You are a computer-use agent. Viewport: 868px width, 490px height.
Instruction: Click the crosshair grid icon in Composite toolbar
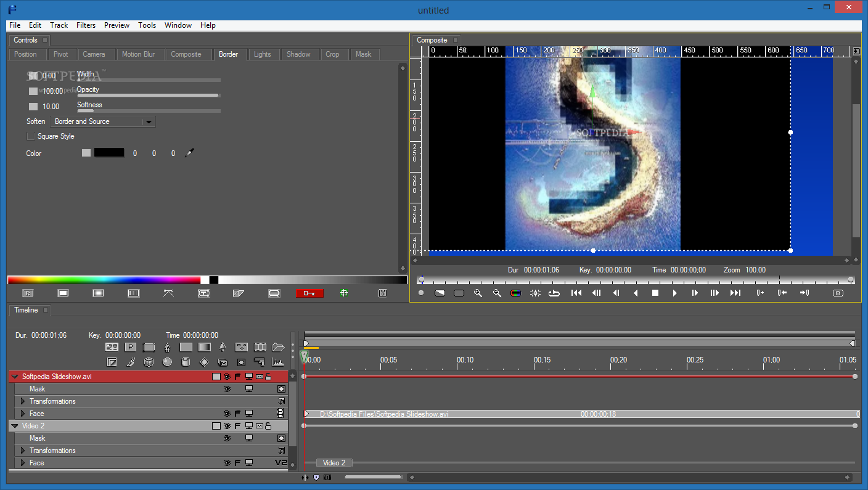point(535,293)
